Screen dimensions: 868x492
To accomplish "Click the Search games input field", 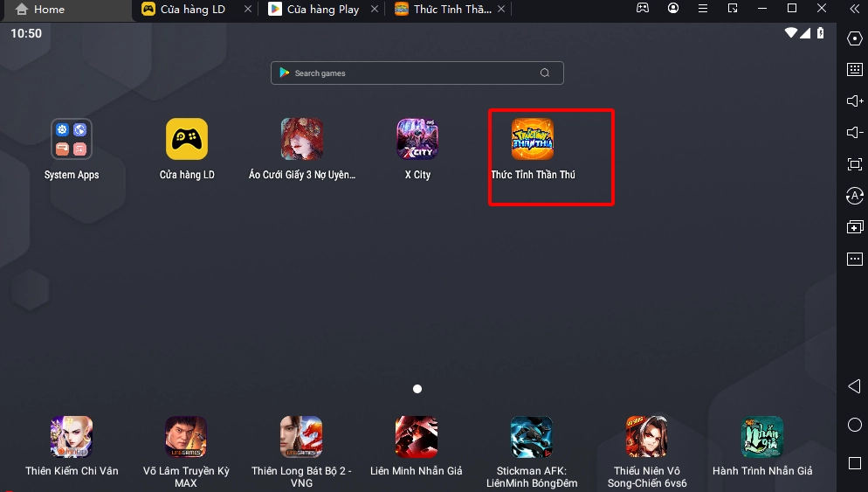I will (x=417, y=73).
